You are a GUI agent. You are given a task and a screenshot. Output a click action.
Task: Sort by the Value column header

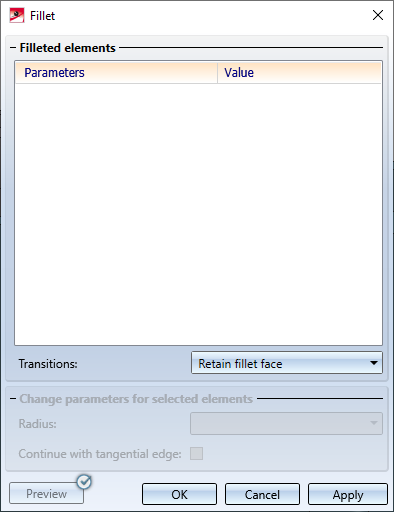(x=299, y=72)
